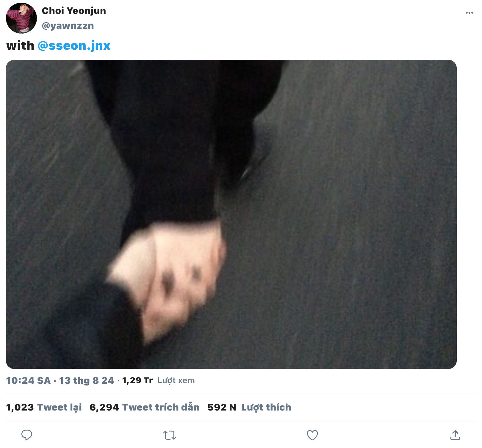
Task: Open the @yawnzzn handle link
Action: pos(68,26)
